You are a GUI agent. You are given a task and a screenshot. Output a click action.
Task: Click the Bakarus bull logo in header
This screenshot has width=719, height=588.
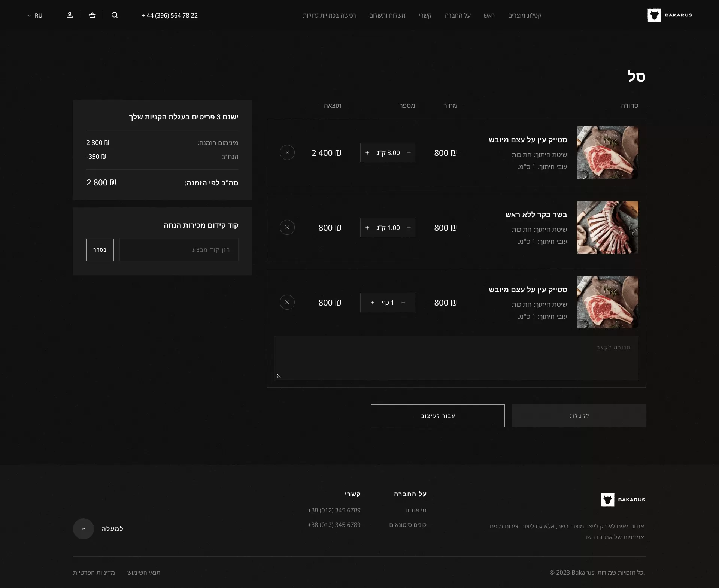(x=654, y=15)
